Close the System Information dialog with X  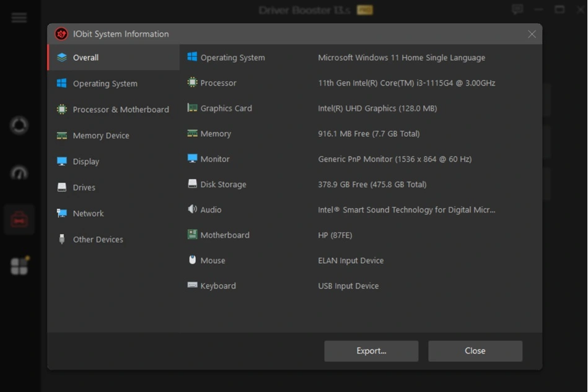point(532,34)
